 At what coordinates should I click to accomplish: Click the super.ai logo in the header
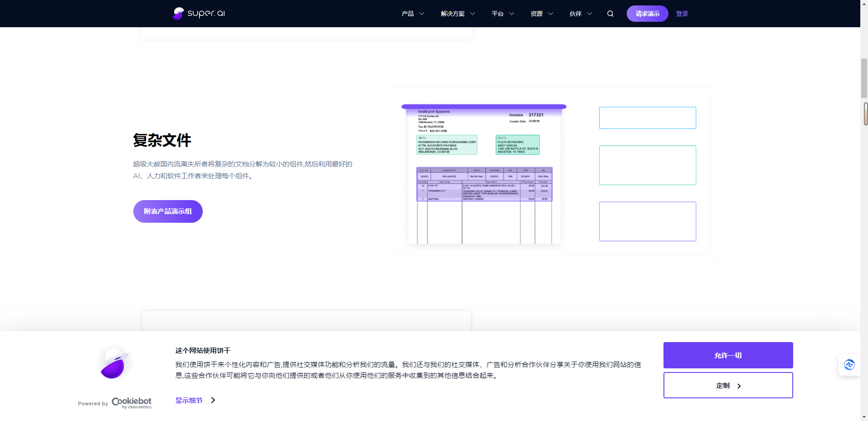click(x=198, y=13)
